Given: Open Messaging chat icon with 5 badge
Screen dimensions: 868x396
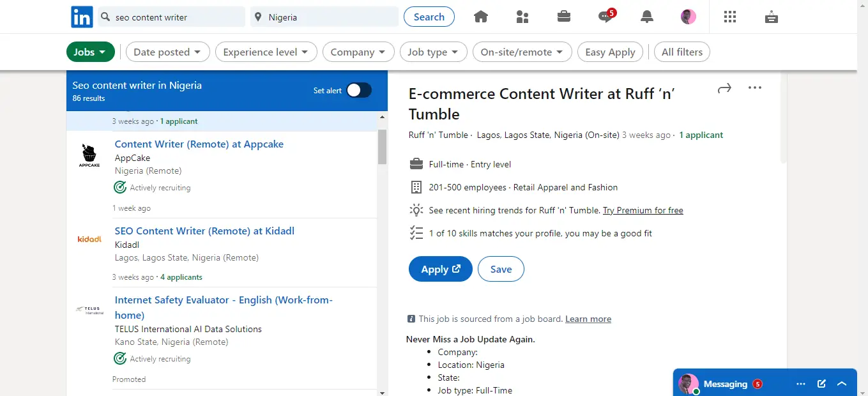Looking at the screenshot, I should click(607, 16).
